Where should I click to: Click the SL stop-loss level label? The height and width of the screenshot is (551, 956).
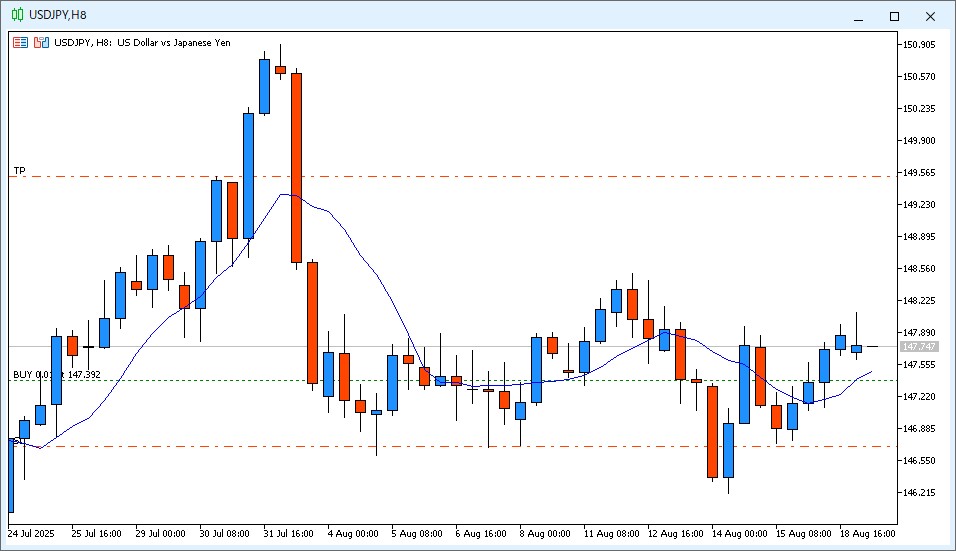pyautogui.click(x=18, y=440)
